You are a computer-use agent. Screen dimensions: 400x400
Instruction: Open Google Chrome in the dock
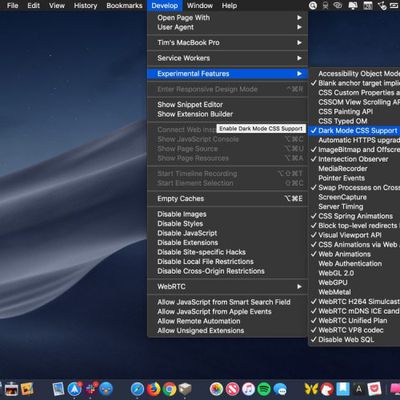(x=169, y=389)
